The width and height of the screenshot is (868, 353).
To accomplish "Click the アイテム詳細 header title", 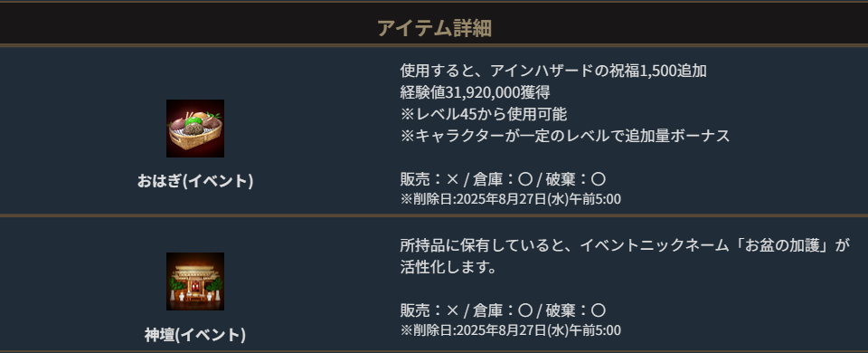I will tap(434, 27).
